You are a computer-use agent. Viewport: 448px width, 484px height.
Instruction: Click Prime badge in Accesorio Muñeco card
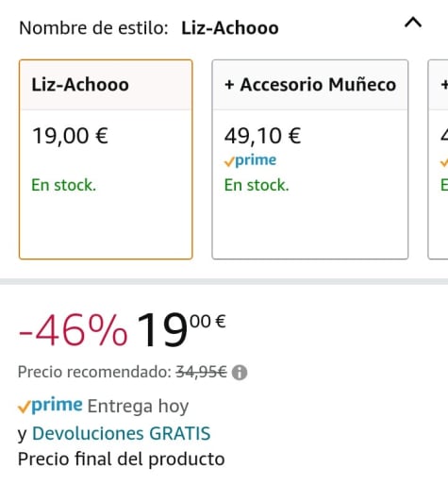(250, 160)
